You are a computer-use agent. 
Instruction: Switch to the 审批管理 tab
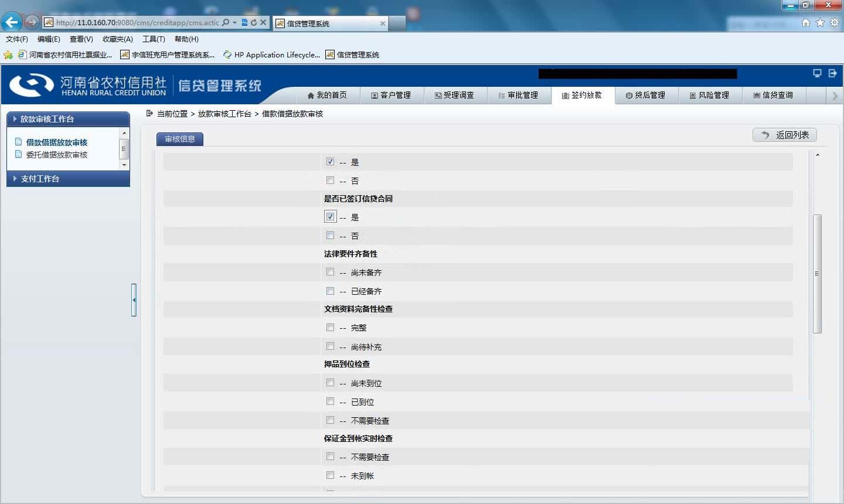[518, 95]
